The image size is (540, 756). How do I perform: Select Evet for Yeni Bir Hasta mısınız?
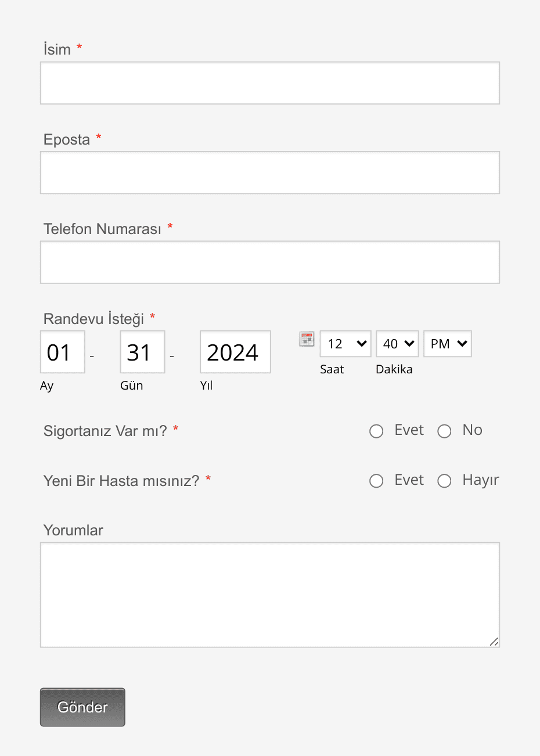(376, 481)
